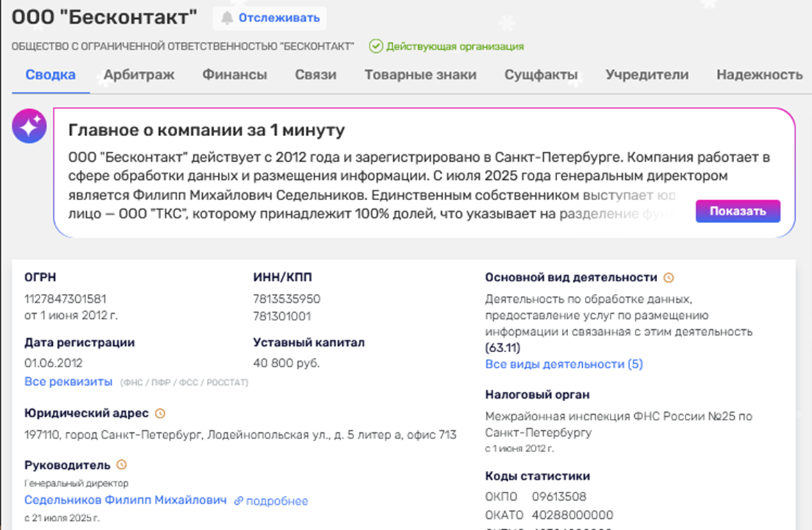Click the purple AI sparkle icon
Viewport: 812px width, 530px height.
(29, 126)
